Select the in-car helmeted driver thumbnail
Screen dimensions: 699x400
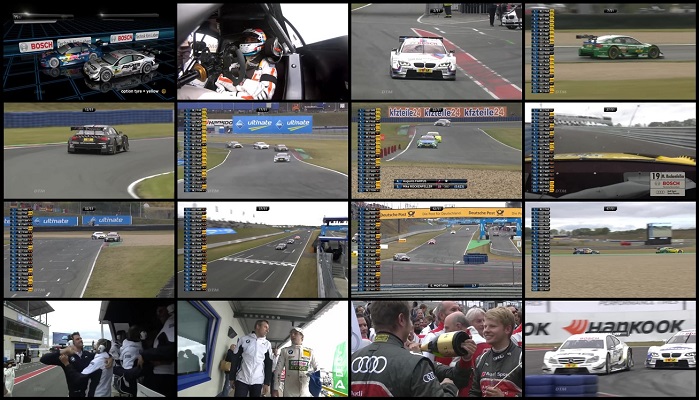point(262,51)
